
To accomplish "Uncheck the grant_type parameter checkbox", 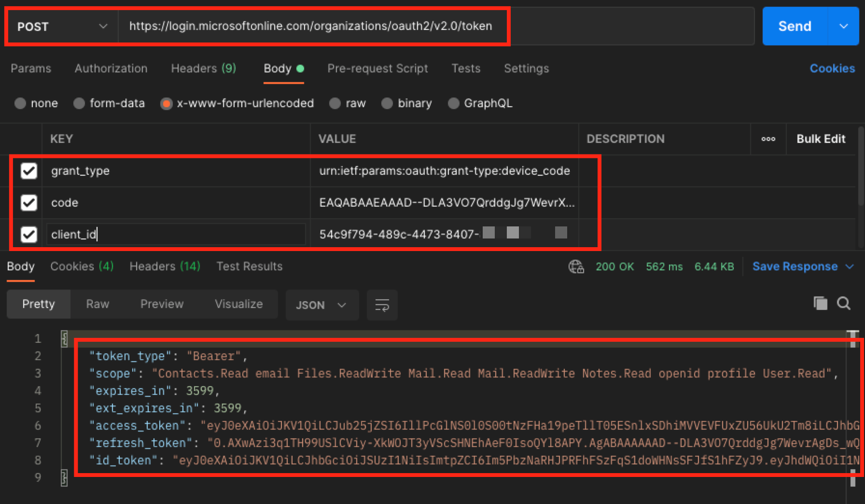I will tap(29, 171).
